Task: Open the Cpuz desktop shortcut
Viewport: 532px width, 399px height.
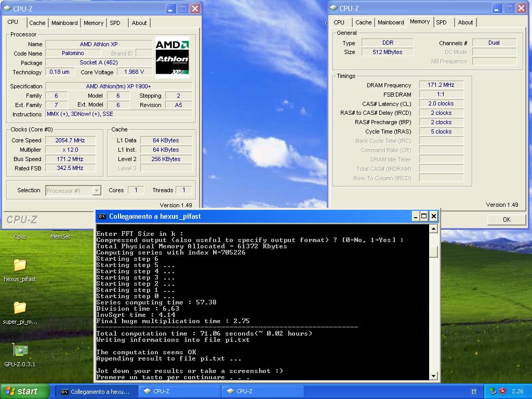Action: tap(20, 236)
